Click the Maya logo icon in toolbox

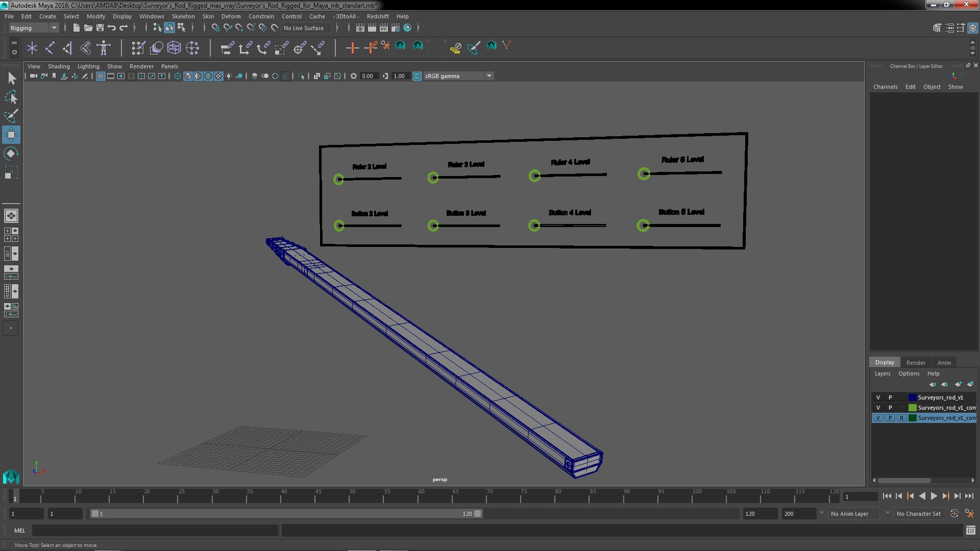click(x=11, y=477)
